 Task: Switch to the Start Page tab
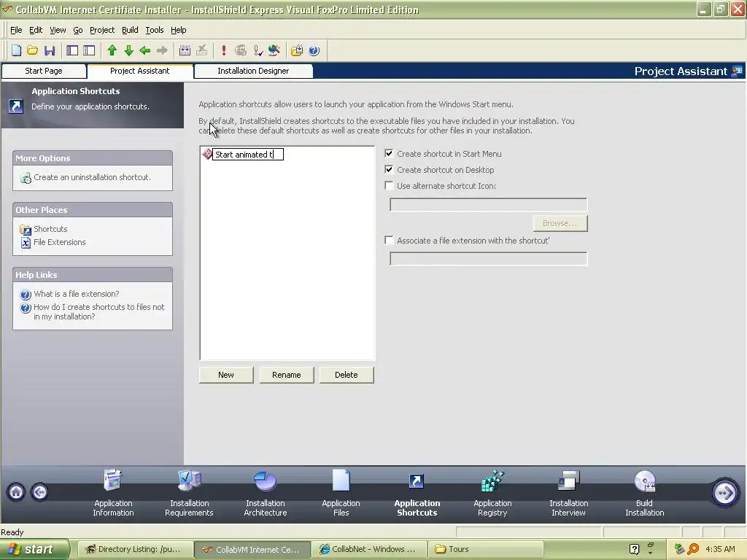tap(44, 71)
